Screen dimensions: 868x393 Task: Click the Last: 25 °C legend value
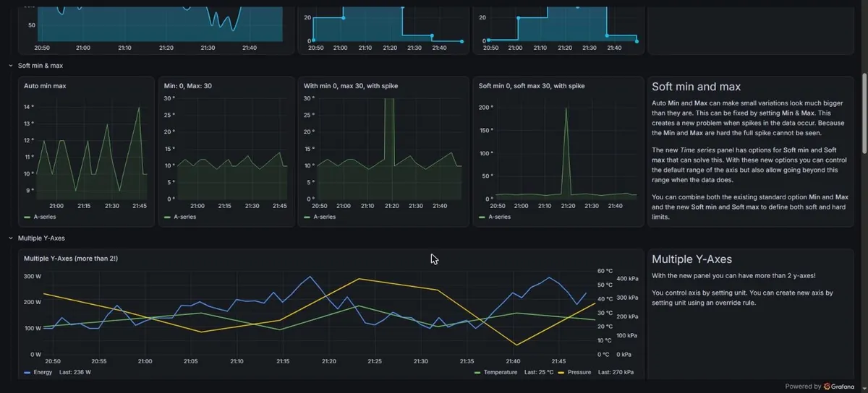[x=537, y=372]
